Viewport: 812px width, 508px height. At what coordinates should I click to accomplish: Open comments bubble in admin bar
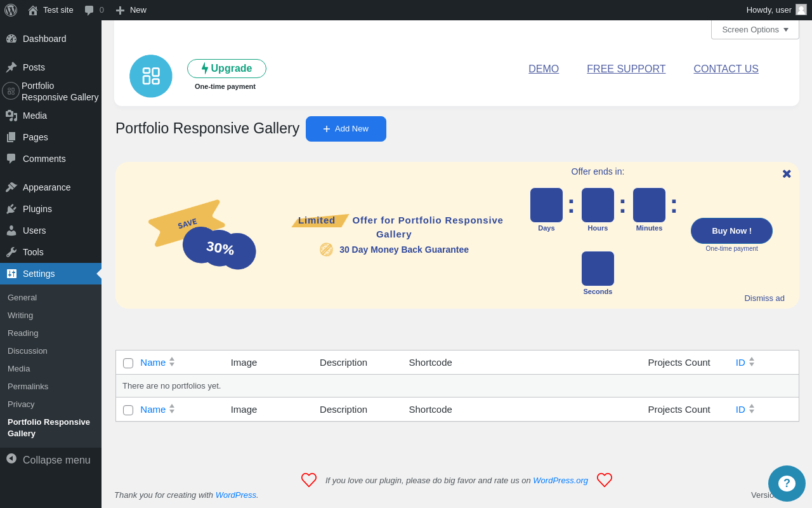[x=89, y=10]
